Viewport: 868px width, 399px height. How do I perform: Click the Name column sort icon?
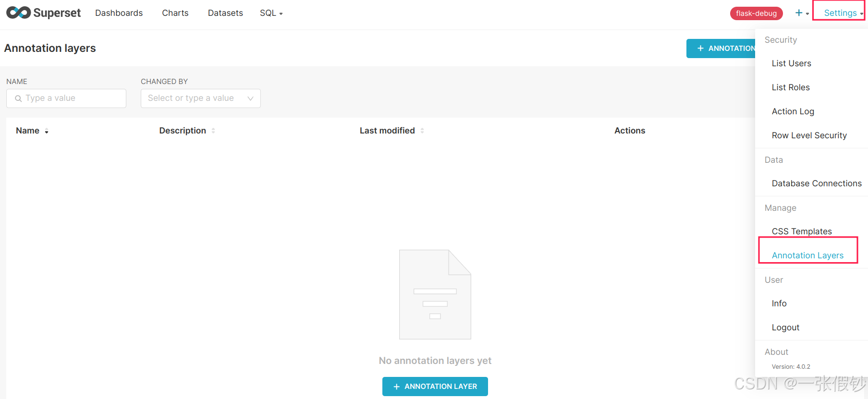pos(47,131)
